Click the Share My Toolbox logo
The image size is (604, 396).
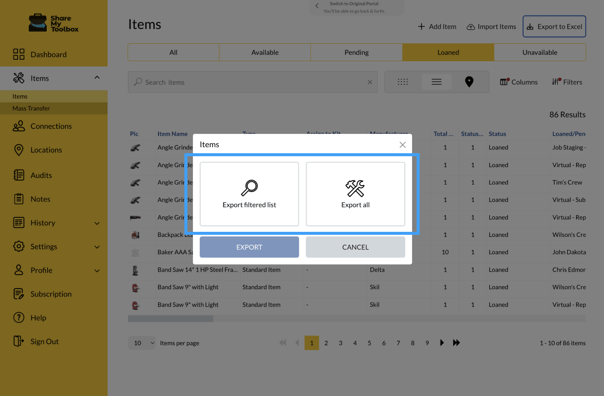click(54, 23)
